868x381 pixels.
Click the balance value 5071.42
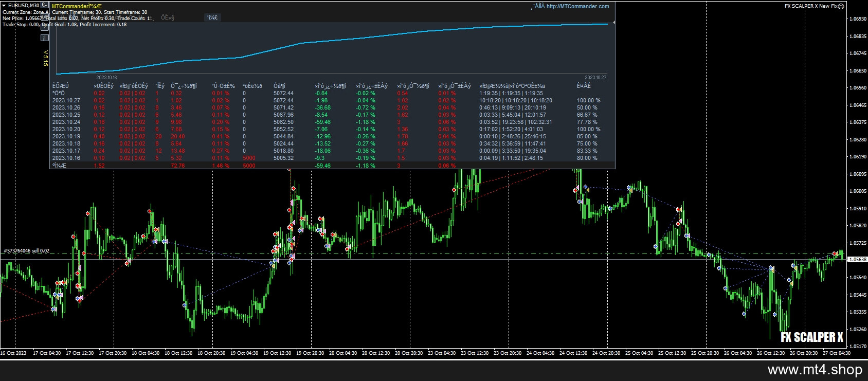click(x=284, y=107)
